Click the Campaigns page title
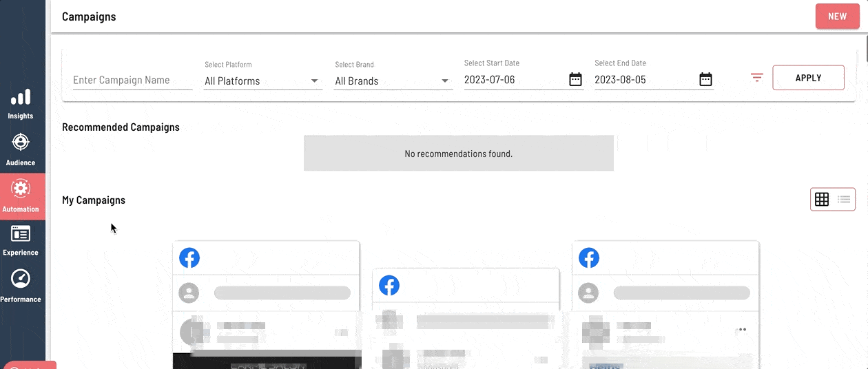The height and width of the screenshot is (369, 868). (x=89, y=17)
